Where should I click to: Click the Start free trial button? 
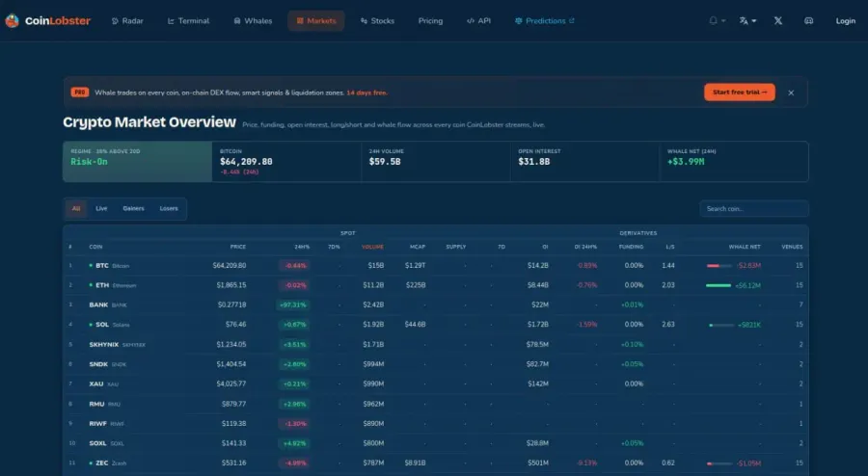point(740,93)
